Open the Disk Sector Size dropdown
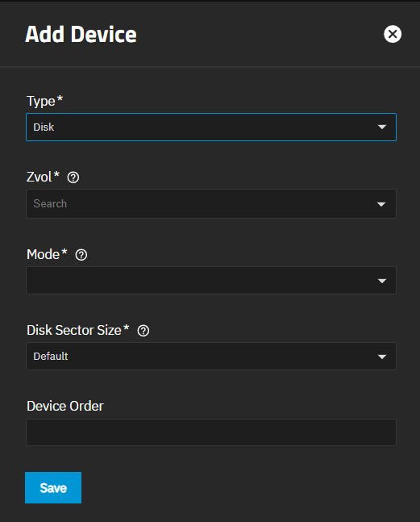This screenshot has height=522, width=420. point(211,357)
